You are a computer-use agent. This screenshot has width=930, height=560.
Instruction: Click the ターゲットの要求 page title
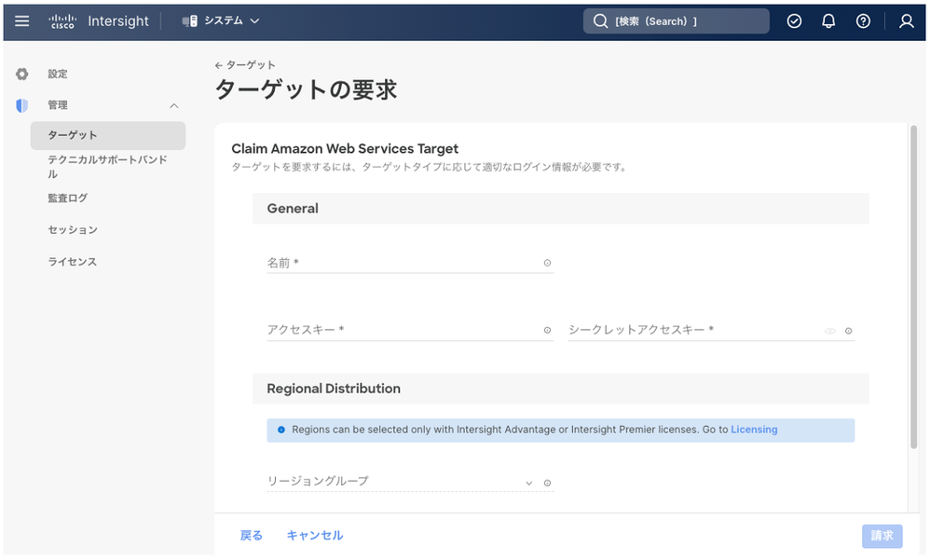306,89
